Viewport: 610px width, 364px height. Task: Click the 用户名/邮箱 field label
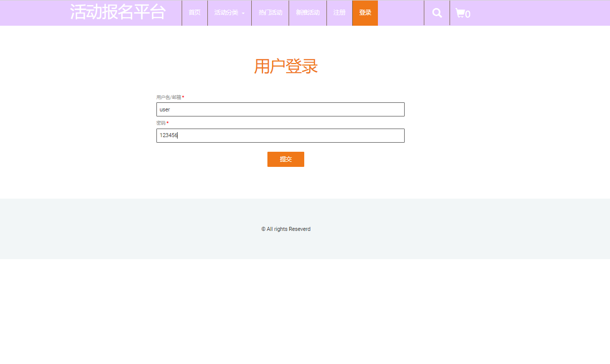[x=168, y=96]
